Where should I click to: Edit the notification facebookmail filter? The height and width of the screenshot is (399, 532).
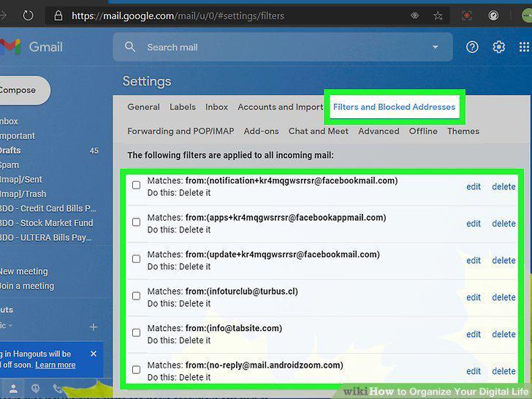474,186
